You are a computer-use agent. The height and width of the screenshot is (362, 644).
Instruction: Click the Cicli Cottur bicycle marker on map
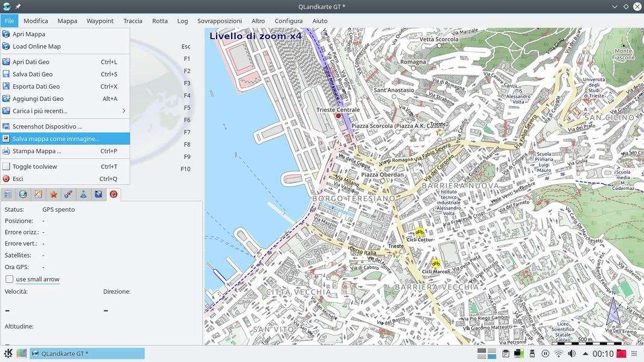[419, 232]
